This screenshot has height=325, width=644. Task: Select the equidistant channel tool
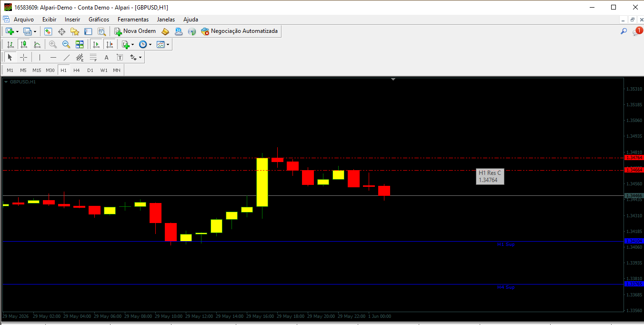(x=80, y=57)
